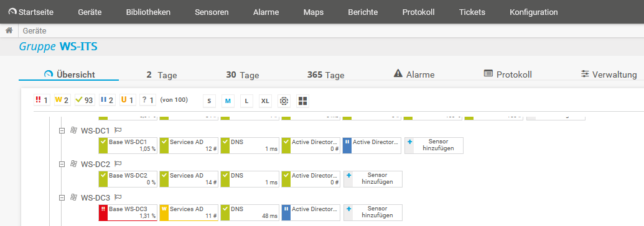Switch to sunburst view icon
The image size is (644, 226).
(x=284, y=101)
